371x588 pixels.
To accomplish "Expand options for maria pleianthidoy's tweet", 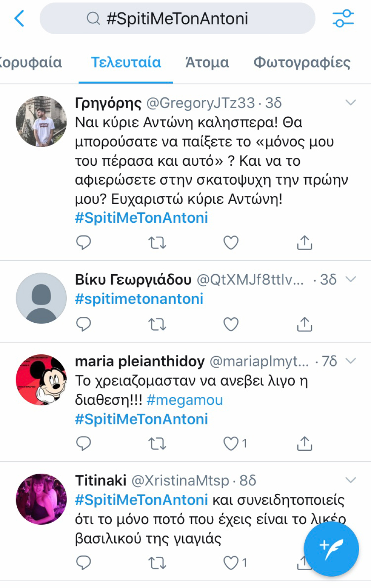I will 350,361.
